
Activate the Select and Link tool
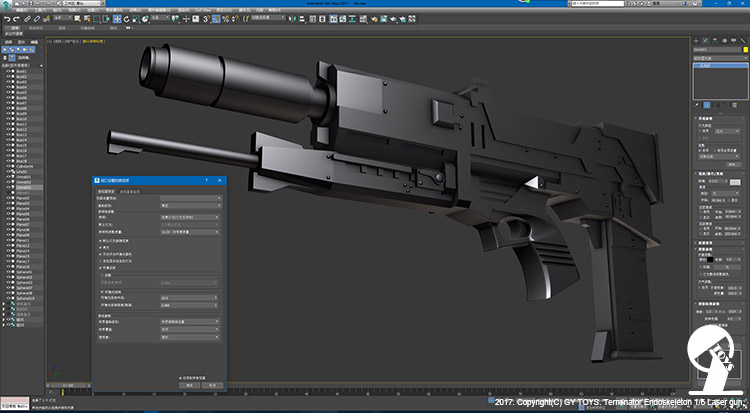[27, 19]
